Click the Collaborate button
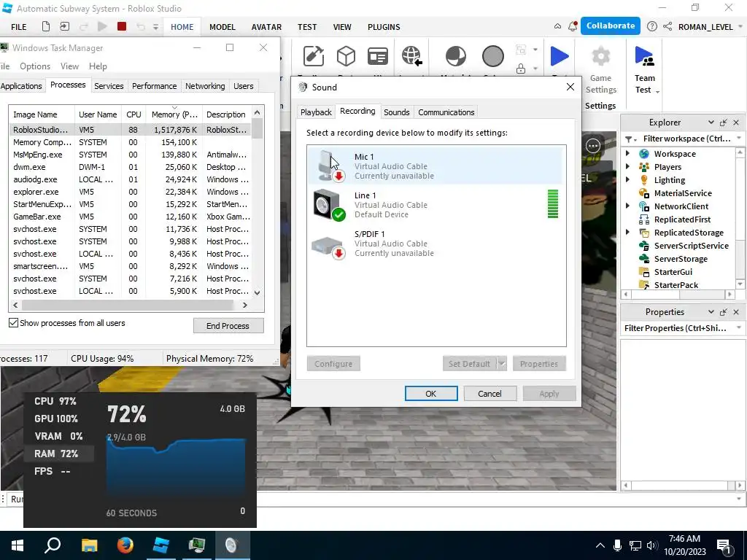The width and height of the screenshot is (747, 560). pos(611,26)
